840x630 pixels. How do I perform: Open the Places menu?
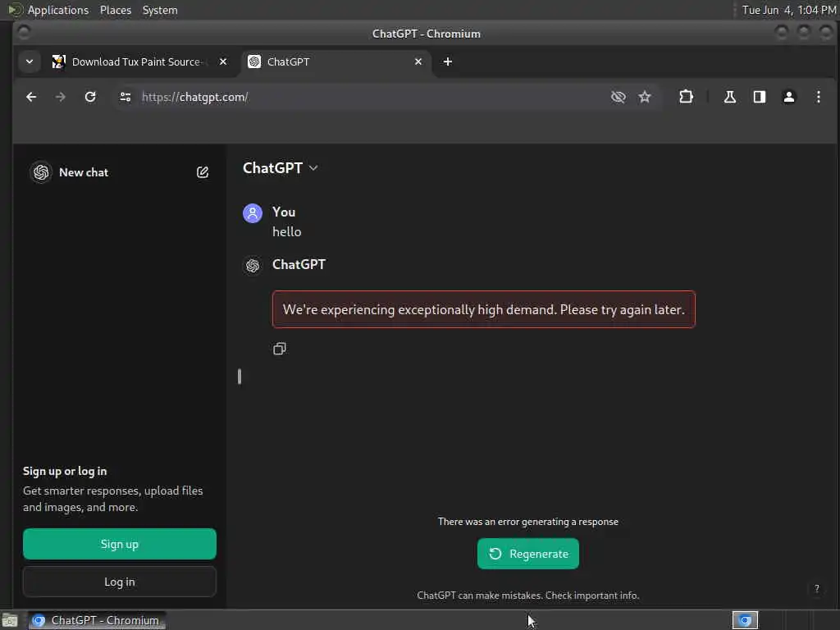(115, 10)
